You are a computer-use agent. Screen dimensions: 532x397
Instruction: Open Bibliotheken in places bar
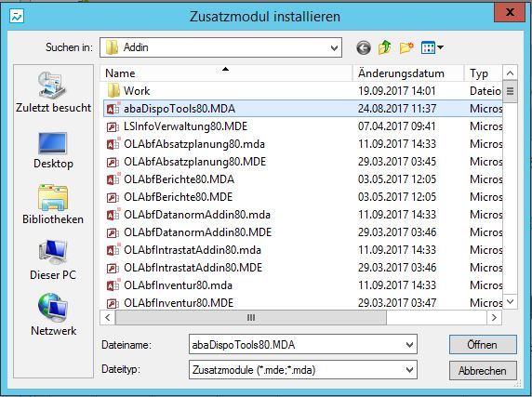53,205
